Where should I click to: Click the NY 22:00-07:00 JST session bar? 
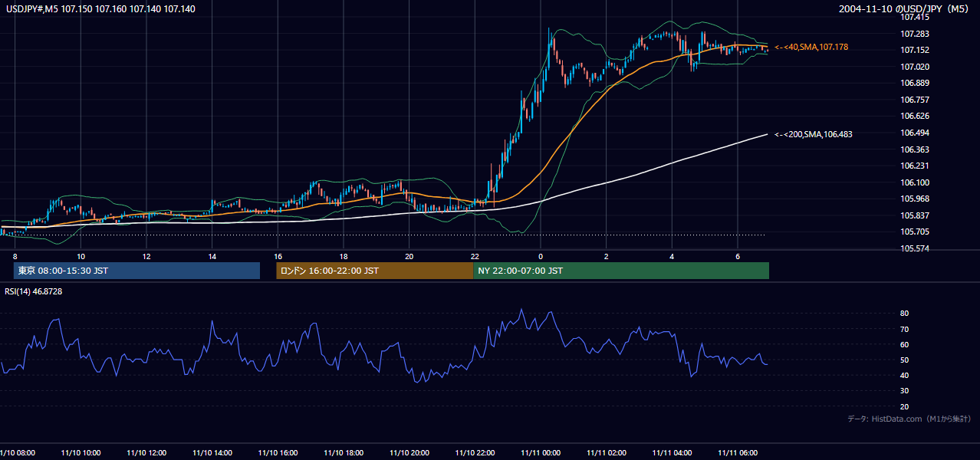[621, 271]
